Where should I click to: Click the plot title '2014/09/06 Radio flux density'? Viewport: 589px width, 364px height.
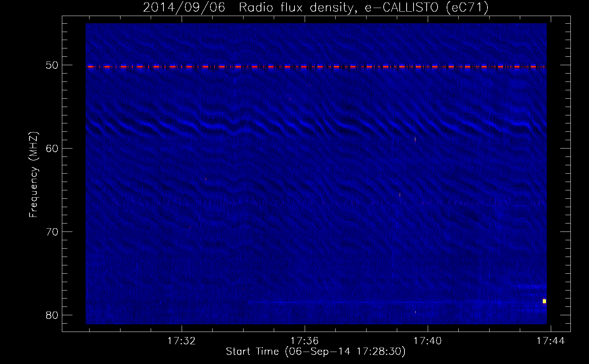pyautogui.click(x=316, y=7)
